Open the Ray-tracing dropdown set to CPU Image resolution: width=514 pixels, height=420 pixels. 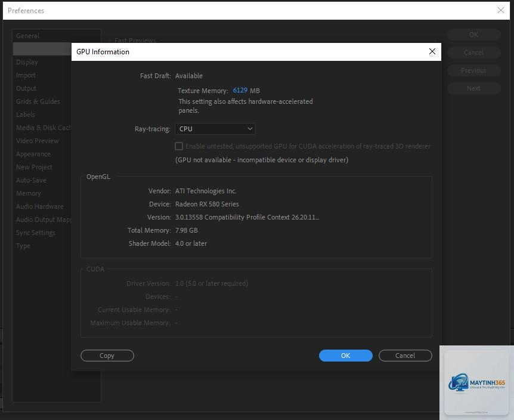click(x=215, y=129)
